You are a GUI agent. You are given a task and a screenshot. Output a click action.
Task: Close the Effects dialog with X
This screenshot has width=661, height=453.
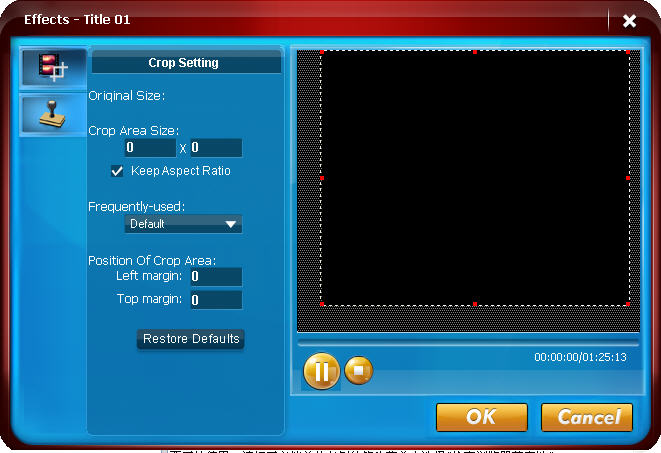click(629, 20)
